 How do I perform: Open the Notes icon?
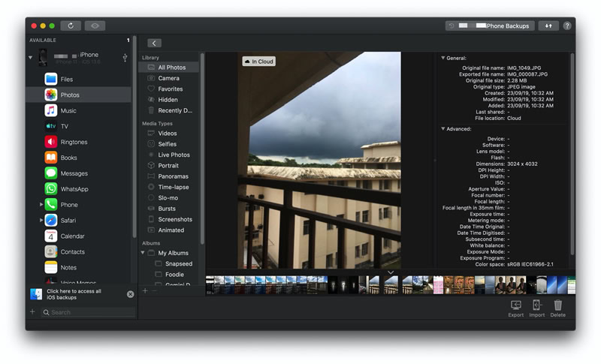[x=50, y=267]
